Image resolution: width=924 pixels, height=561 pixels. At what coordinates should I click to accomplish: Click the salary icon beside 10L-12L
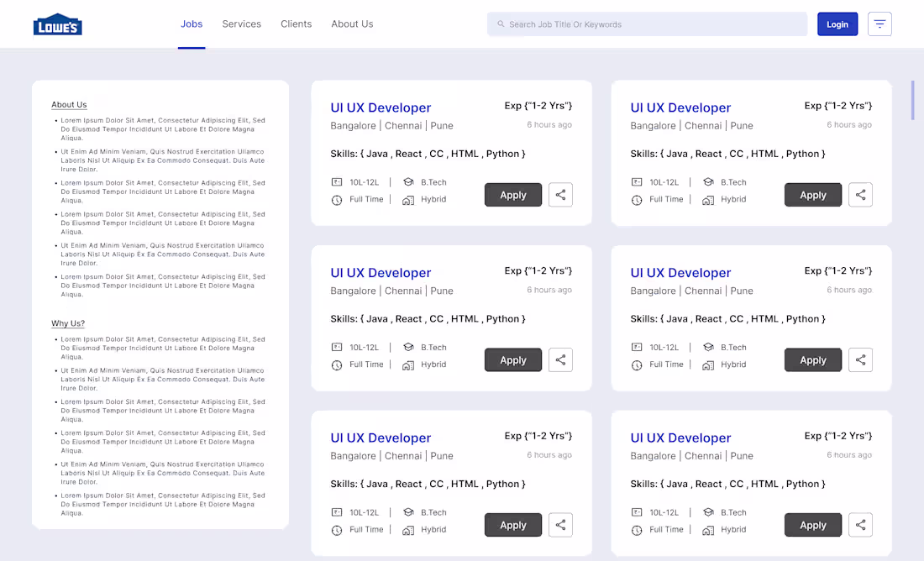pyautogui.click(x=335, y=181)
